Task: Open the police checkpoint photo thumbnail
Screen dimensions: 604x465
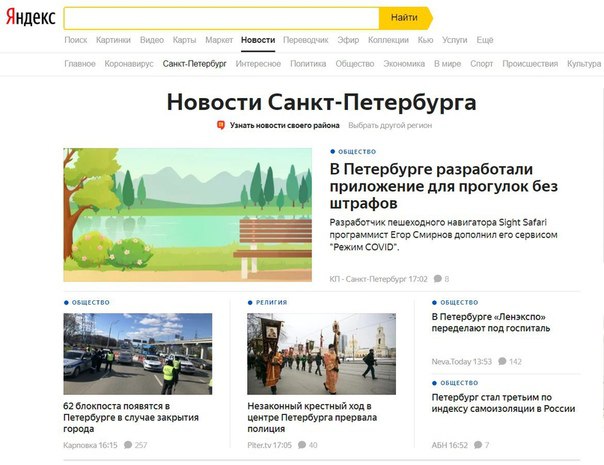Action: 138,354
